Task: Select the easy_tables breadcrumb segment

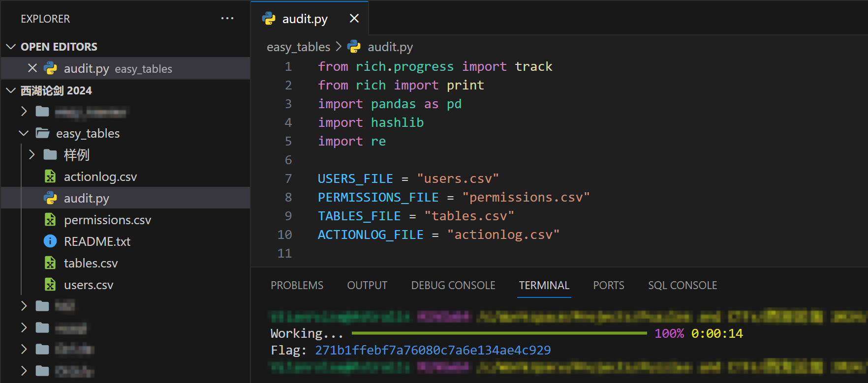Action: (x=298, y=47)
